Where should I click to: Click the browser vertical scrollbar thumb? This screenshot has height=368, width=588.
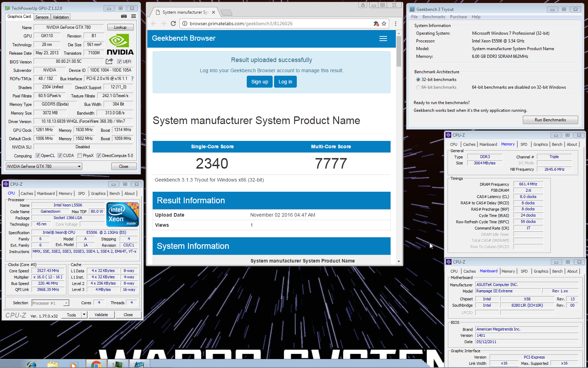[399, 51]
